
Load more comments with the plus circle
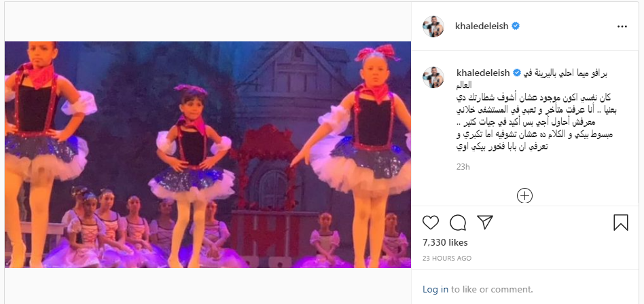[x=524, y=195]
